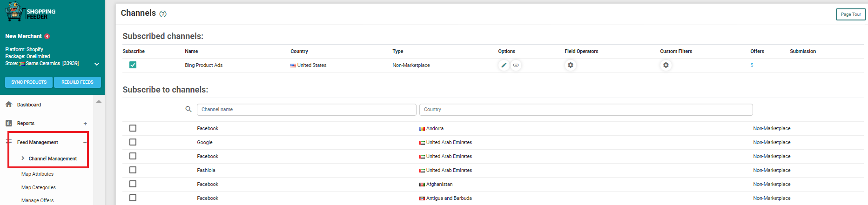Click the Store Sams Ceramics text
Viewport: 868px width, 205px height.
(x=42, y=63)
